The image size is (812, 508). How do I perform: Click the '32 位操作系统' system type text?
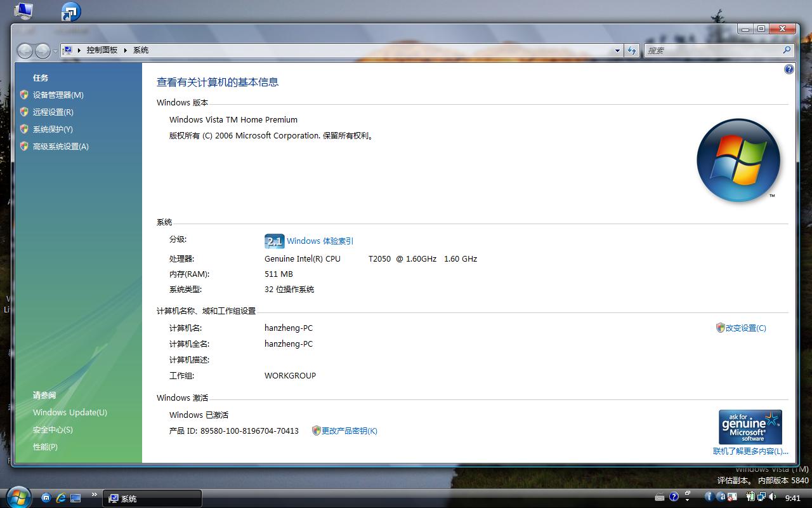click(x=289, y=290)
